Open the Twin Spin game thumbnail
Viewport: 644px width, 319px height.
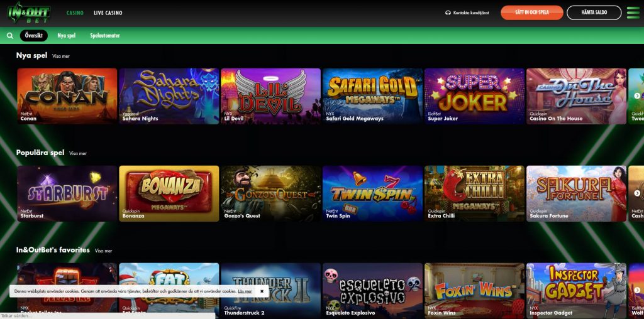373,193
